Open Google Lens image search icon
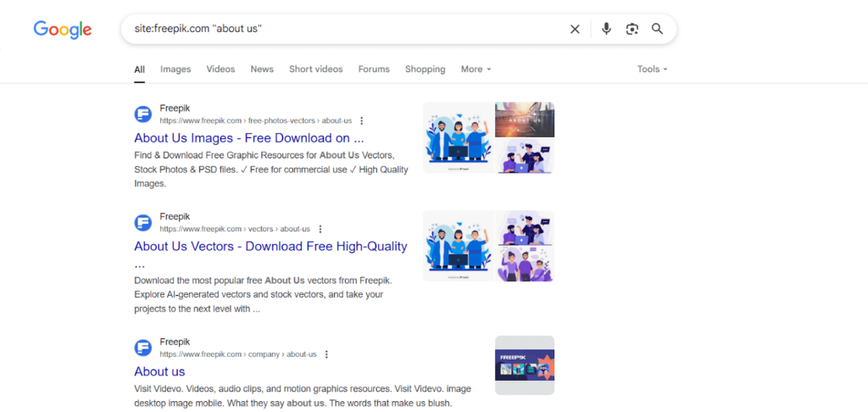 coord(632,30)
